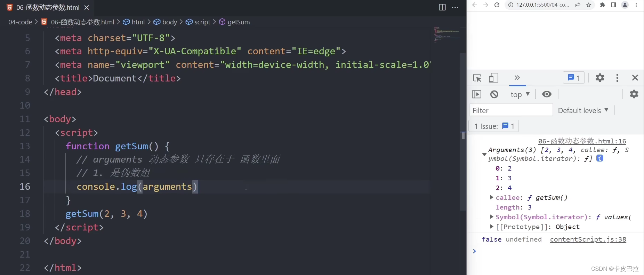Collapse the Arguments(3) object

tap(484, 155)
